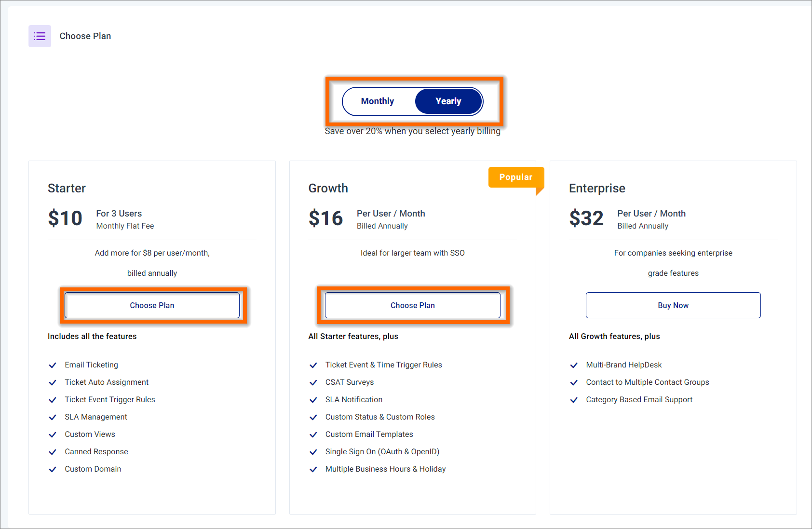The width and height of the screenshot is (812, 529).
Task: Click checkmark beside Category Based Email Support
Action: click(574, 400)
